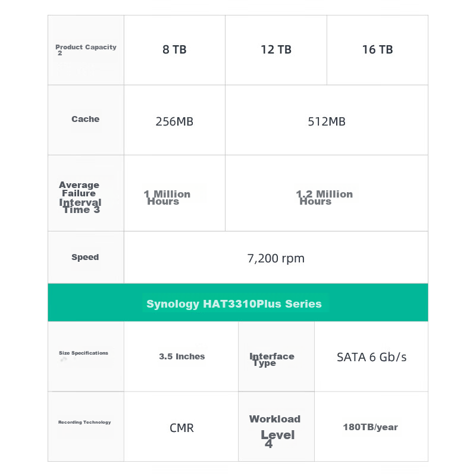Select the 3.5 Inches cell
The width and height of the screenshot is (476, 476).
[x=181, y=356]
